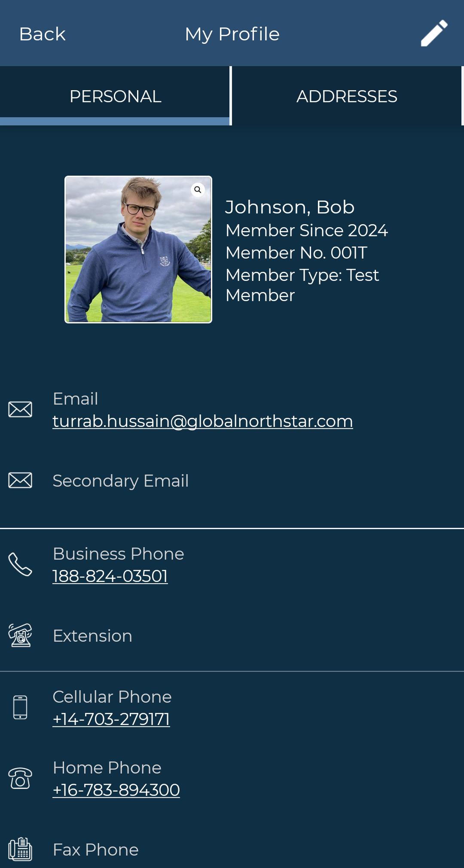
Task: Tap the mobile device Cellular Phone icon
Action: 20,707
